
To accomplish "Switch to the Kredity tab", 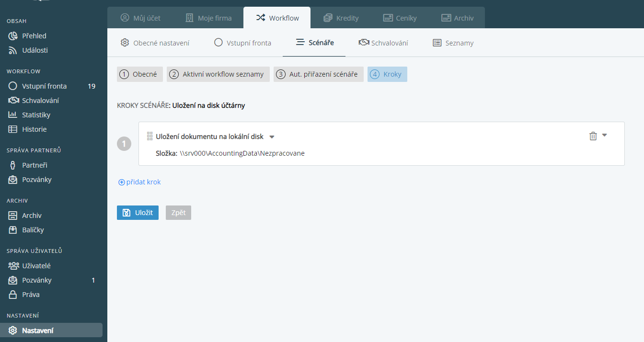I will tap(341, 18).
